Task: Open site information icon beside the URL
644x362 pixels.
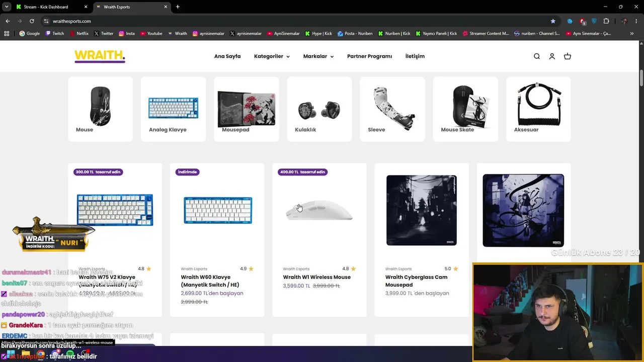Action: click(x=46, y=21)
